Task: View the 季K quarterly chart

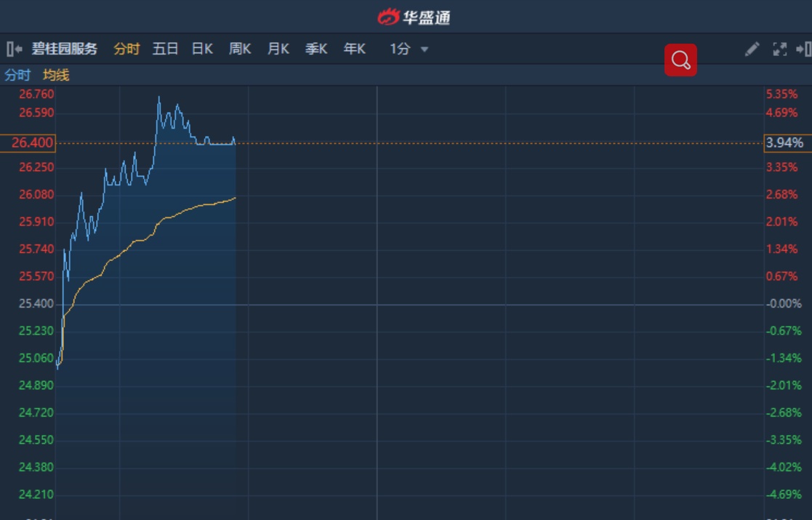Action: point(315,49)
